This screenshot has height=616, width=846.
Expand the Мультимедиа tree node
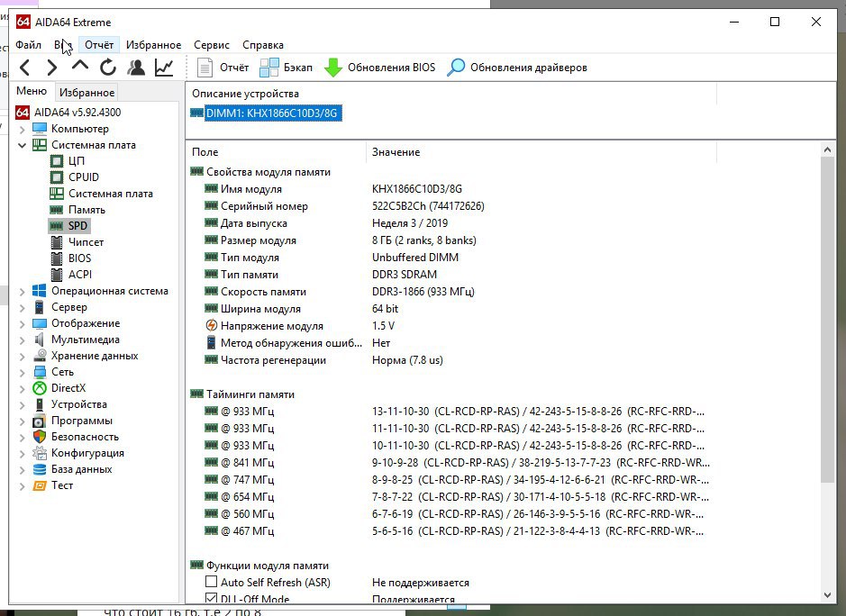[x=23, y=340]
